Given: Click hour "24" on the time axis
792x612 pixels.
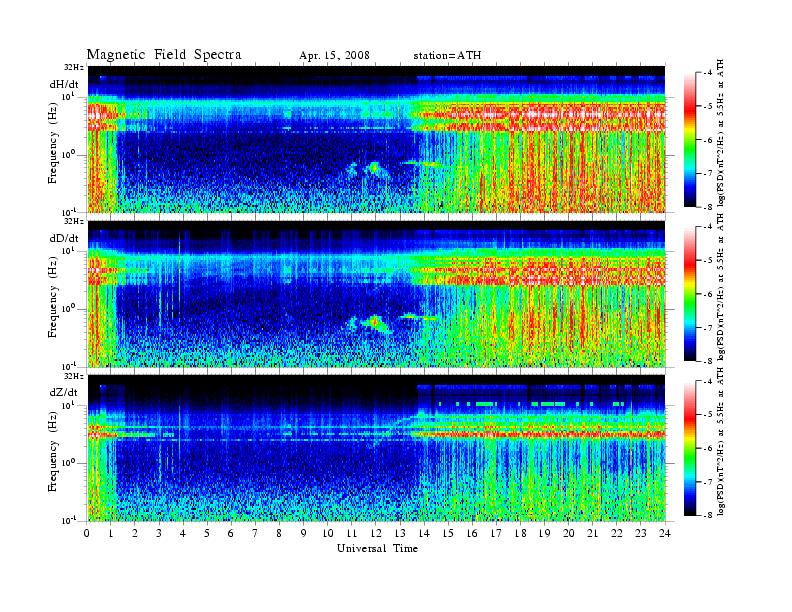Looking at the screenshot, I should click(665, 533).
